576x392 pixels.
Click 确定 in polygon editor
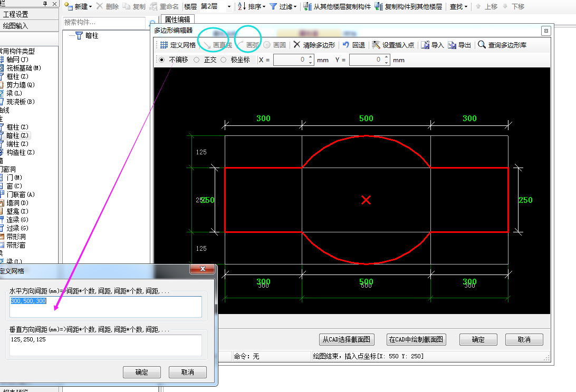pos(478,339)
